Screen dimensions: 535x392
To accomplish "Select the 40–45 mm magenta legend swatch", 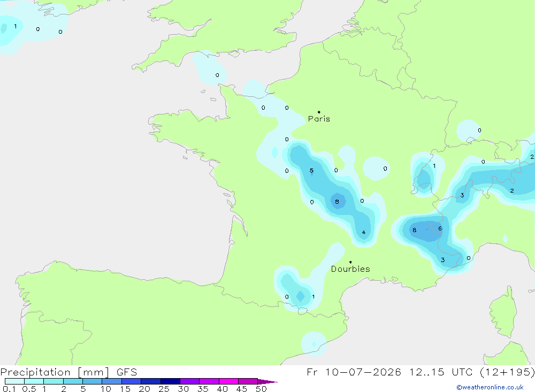I will pyautogui.click(x=228, y=381).
